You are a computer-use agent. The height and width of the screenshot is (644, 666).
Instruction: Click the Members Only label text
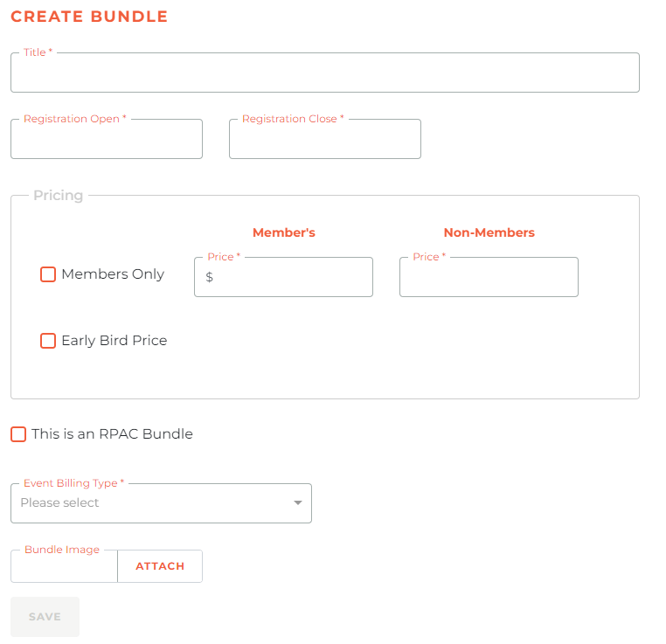click(113, 274)
